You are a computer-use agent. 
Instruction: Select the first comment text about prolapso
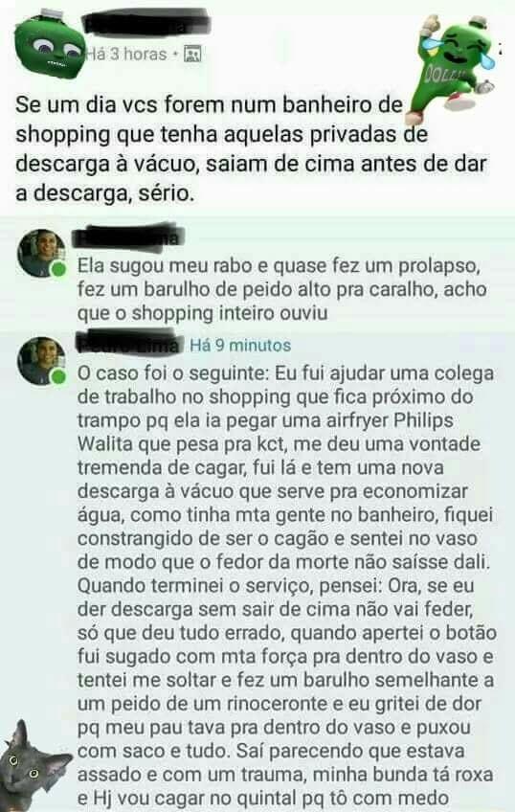[282, 289]
